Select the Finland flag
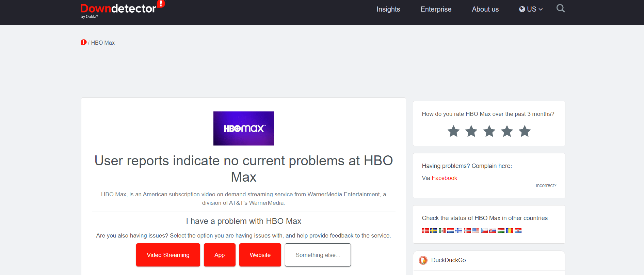 [459, 231]
